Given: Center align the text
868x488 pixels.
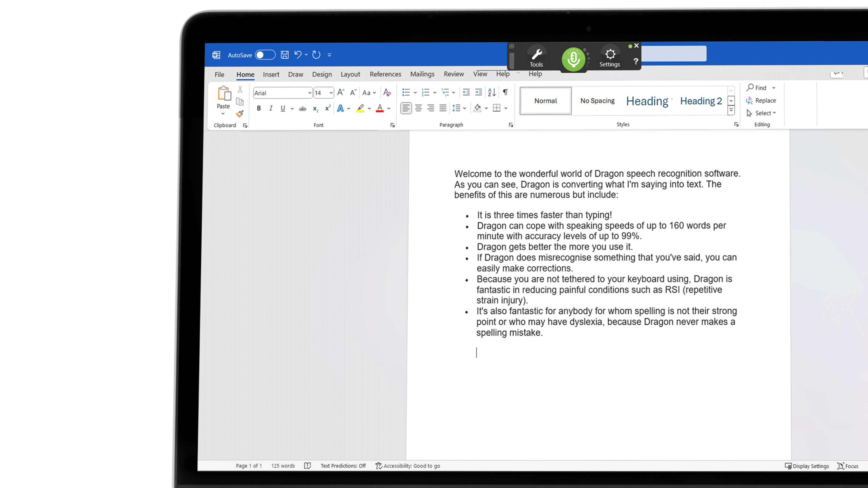Looking at the screenshot, I should coord(418,108).
